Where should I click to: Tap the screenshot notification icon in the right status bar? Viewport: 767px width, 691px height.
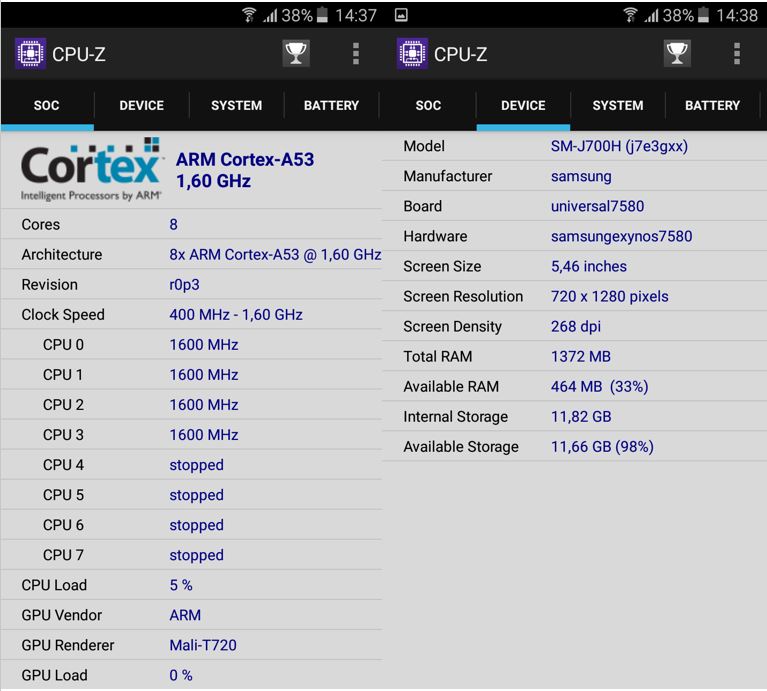[x=401, y=15]
